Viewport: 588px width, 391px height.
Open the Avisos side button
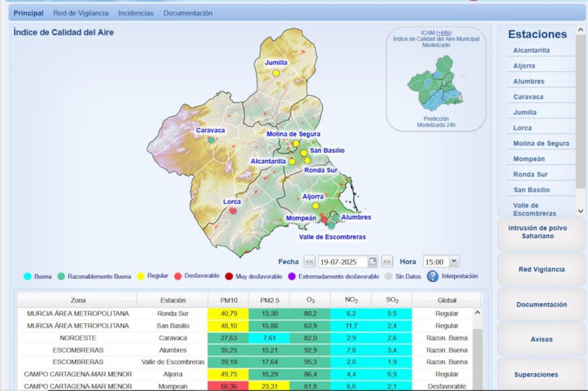541,339
